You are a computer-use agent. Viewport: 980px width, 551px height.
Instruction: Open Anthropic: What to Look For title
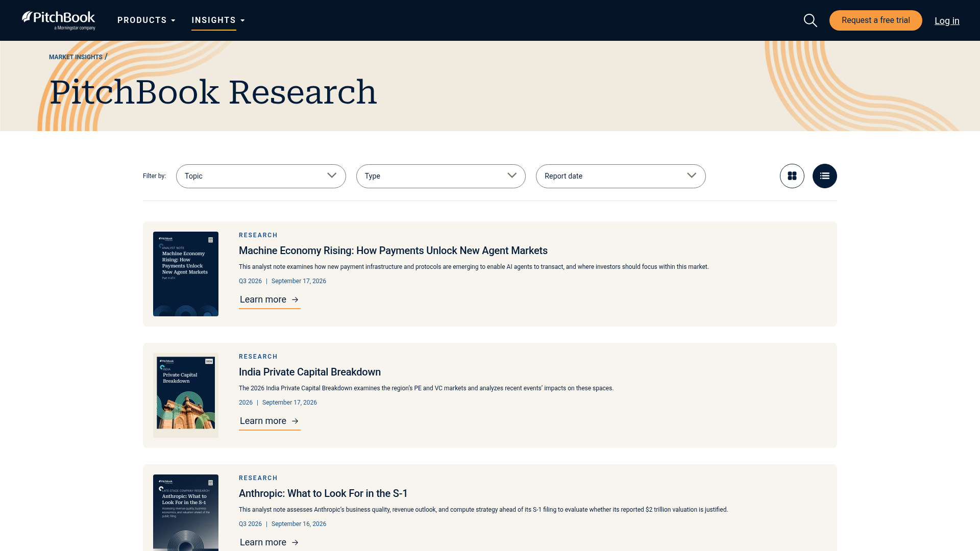(x=323, y=493)
